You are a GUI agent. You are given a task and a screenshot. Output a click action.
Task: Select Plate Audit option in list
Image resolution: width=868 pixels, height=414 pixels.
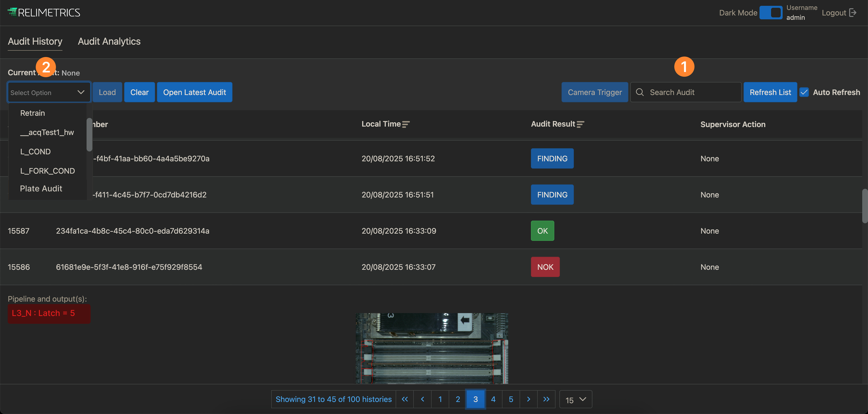[x=41, y=189]
